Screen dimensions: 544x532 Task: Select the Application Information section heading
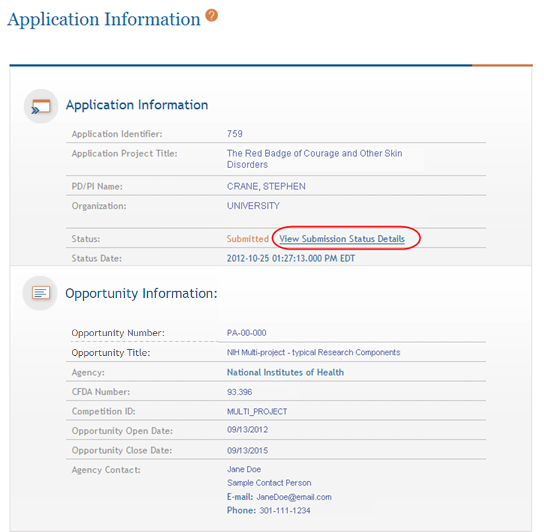point(137,105)
